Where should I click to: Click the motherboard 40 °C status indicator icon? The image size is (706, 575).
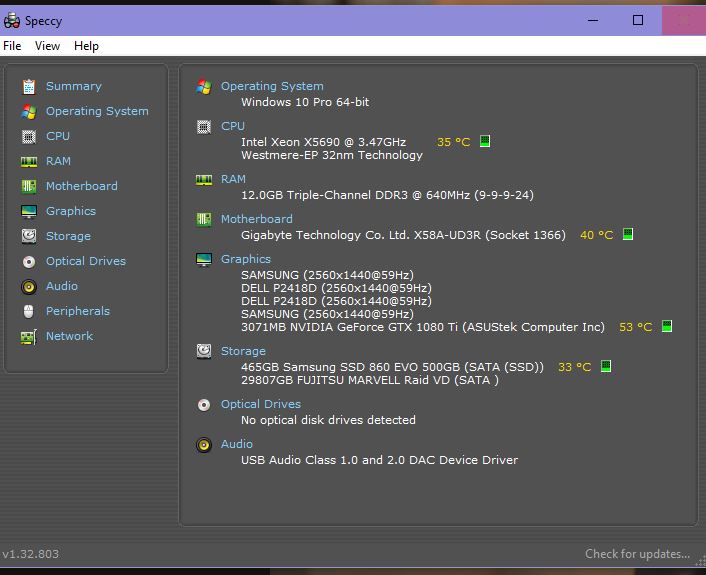[x=628, y=234]
